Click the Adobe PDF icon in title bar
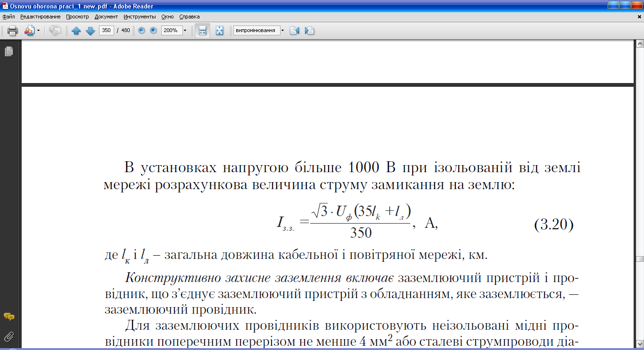The image size is (644, 350). [5, 6]
